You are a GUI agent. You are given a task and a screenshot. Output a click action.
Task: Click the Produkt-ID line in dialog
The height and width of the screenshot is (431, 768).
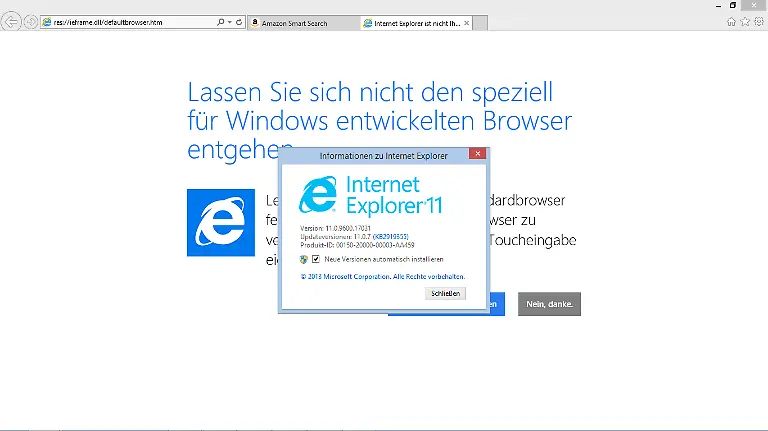[357, 245]
